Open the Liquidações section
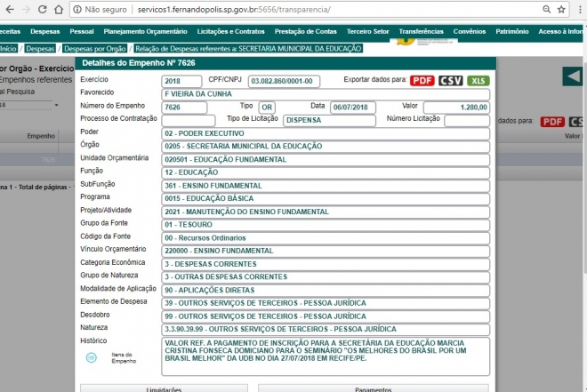The width and height of the screenshot is (587, 392). pos(164,388)
